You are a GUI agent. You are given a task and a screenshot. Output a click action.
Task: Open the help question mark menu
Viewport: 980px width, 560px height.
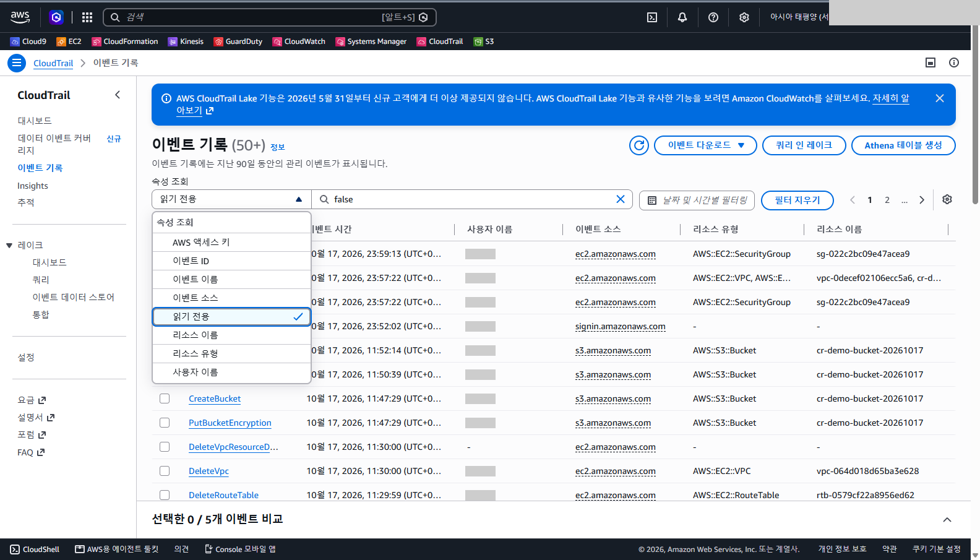click(x=713, y=17)
